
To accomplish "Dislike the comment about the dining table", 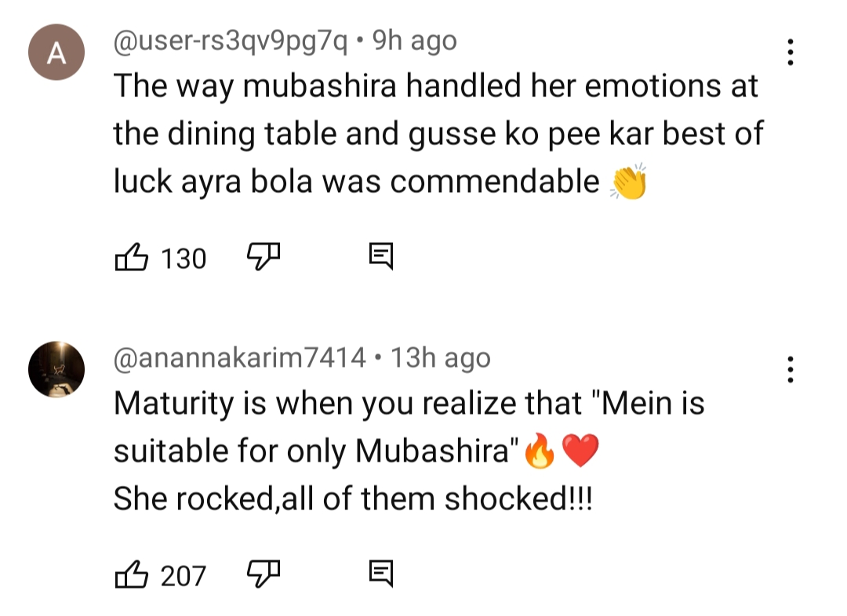I will pos(264,255).
